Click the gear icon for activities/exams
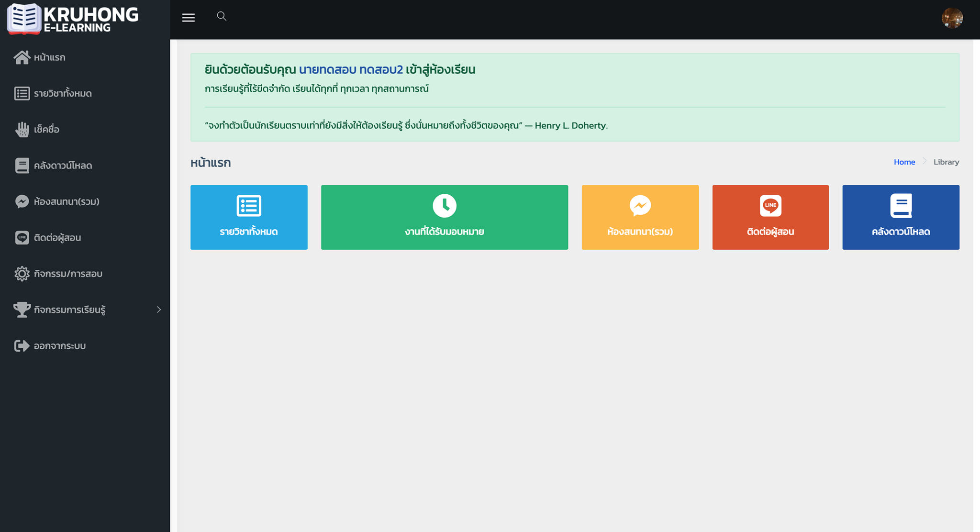 point(22,274)
